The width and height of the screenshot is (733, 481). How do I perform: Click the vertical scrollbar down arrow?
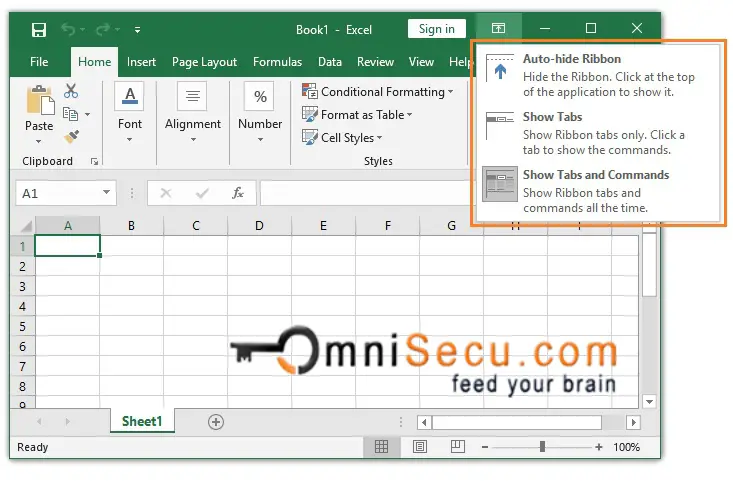[649, 402]
